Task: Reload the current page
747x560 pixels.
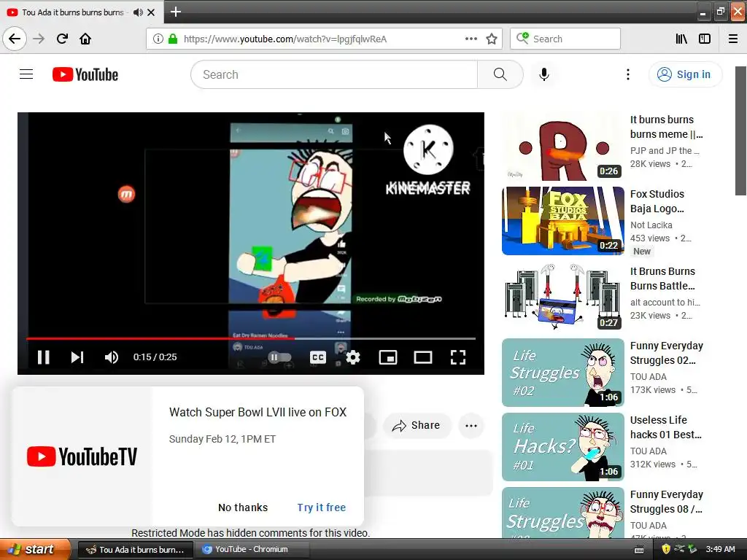Action: 62,39
